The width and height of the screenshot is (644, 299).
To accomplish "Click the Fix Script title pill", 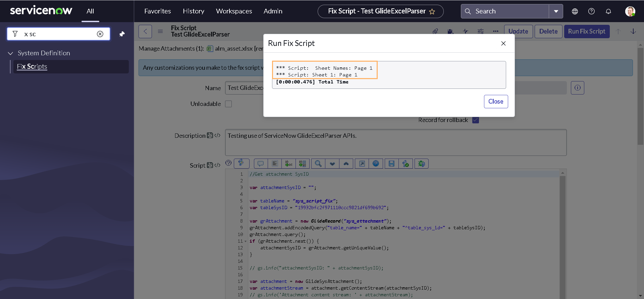I will (x=380, y=11).
